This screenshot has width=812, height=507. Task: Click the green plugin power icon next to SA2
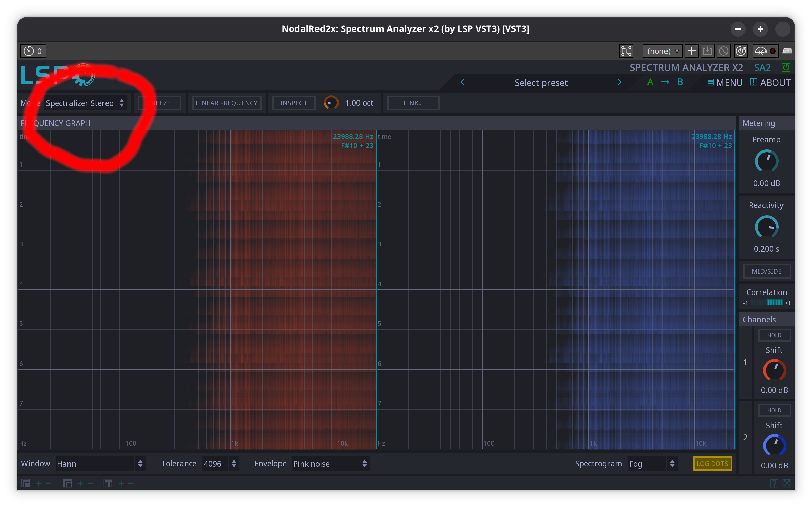[786, 67]
